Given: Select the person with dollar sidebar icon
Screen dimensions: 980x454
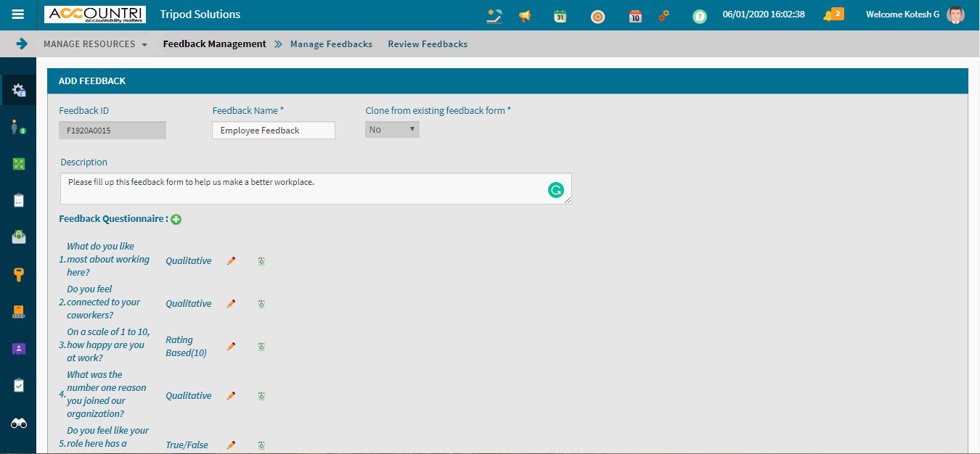Looking at the screenshot, I should [19, 127].
